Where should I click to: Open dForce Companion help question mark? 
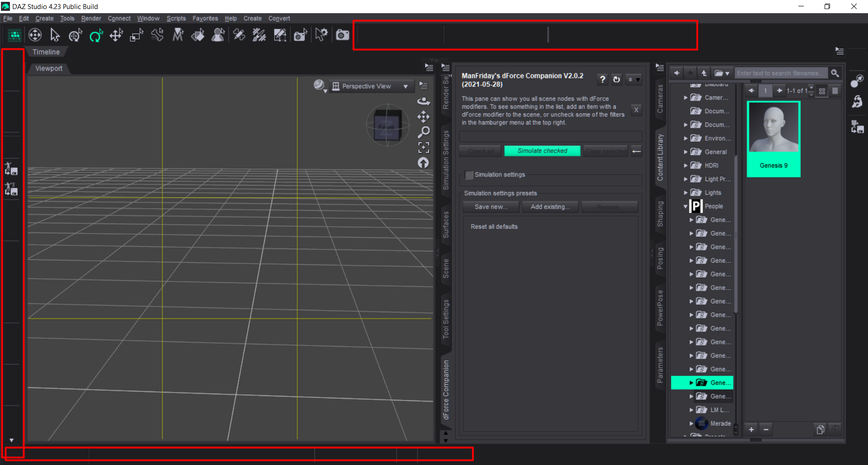tap(602, 80)
